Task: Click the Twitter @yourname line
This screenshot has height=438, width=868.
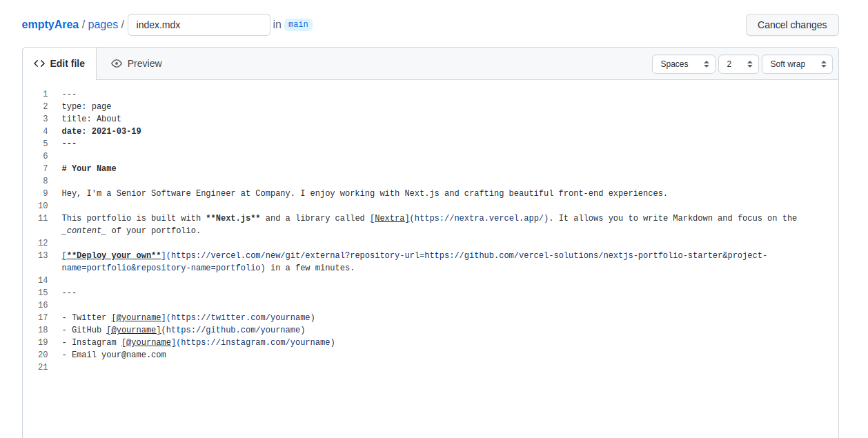Action: 188,317
